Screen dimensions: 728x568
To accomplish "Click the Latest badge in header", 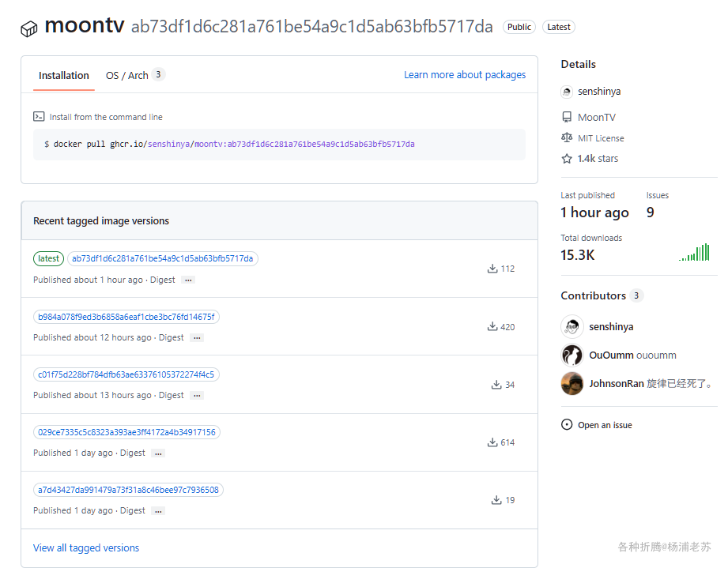I will (x=559, y=27).
